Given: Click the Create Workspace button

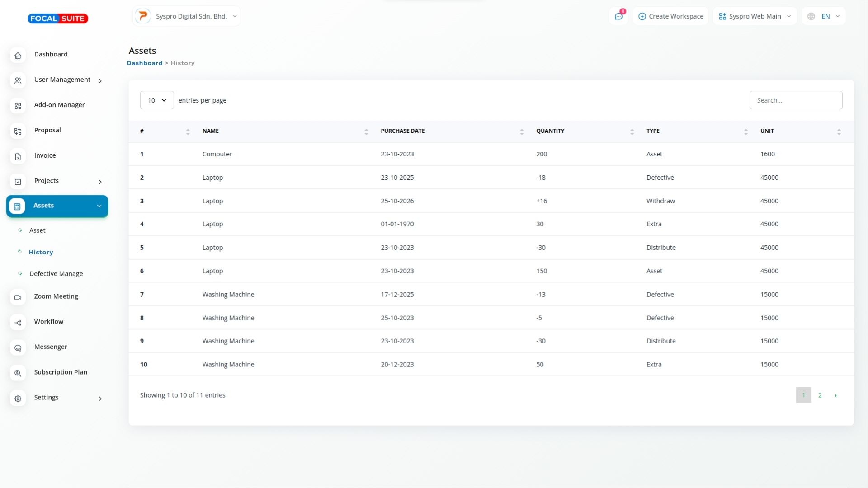Looking at the screenshot, I should pos(670,16).
